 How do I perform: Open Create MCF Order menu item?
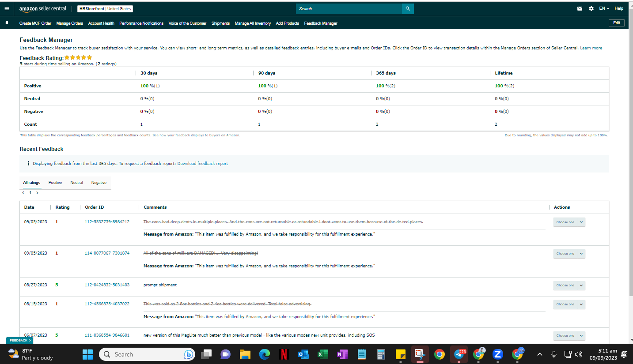35,23
